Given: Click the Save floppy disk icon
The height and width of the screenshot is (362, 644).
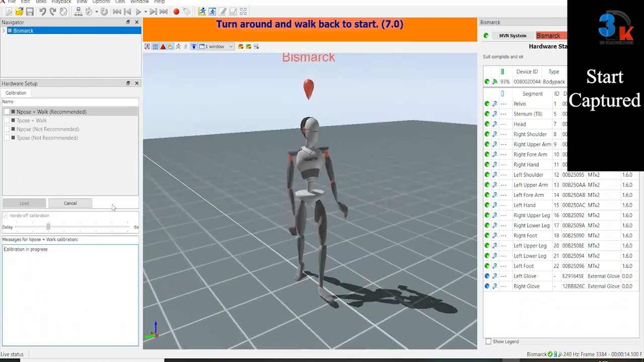Looking at the screenshot, I should tap(30, 12).
